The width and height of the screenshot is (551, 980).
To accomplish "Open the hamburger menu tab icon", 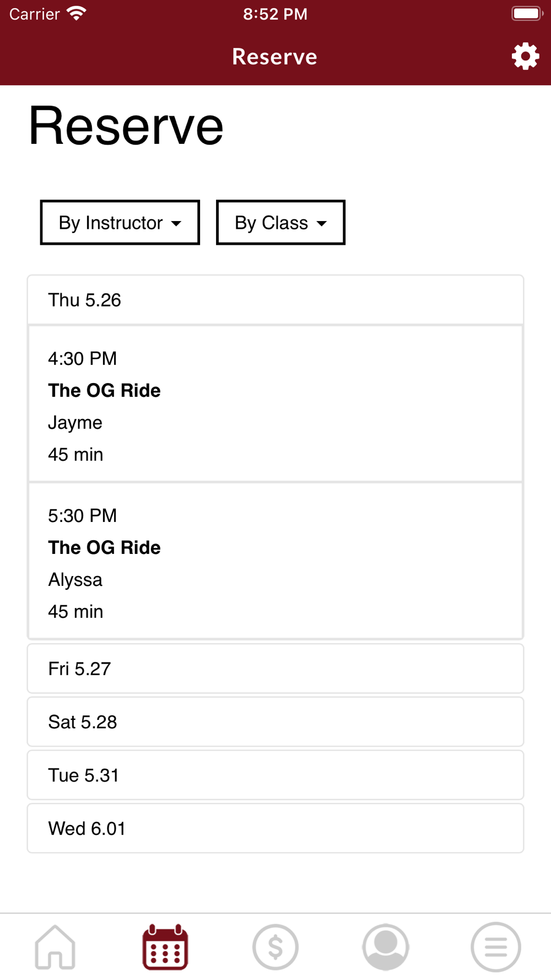I will point(496,947).
